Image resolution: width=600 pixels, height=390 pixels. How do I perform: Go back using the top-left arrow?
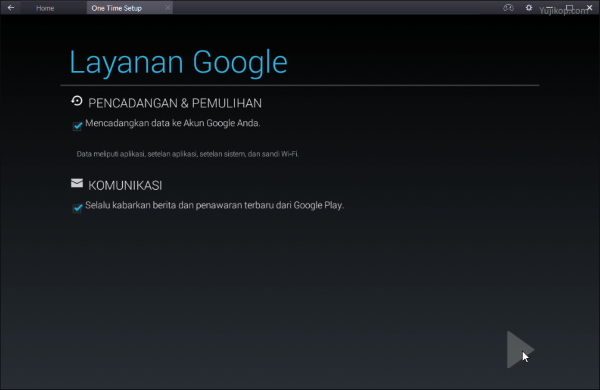(x=11, y=8)
